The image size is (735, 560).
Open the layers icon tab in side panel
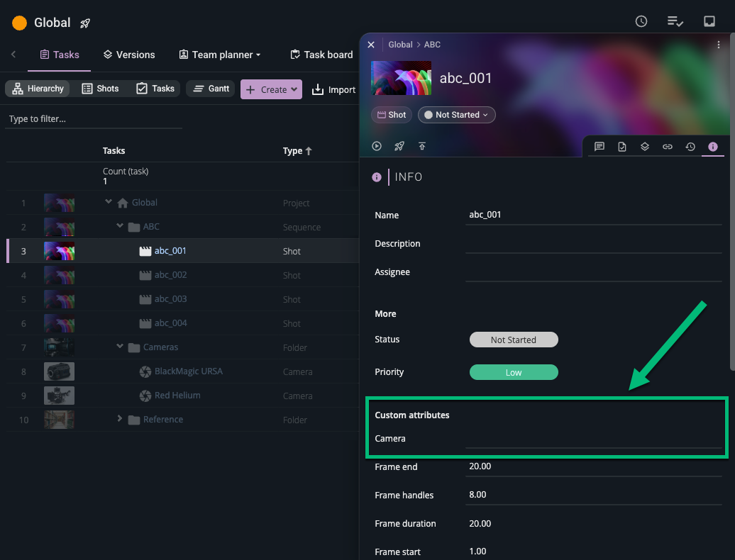click(645, 147)
